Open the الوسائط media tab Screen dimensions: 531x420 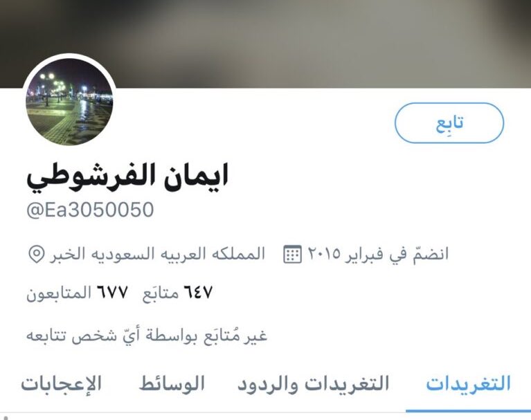click(172, 384)
